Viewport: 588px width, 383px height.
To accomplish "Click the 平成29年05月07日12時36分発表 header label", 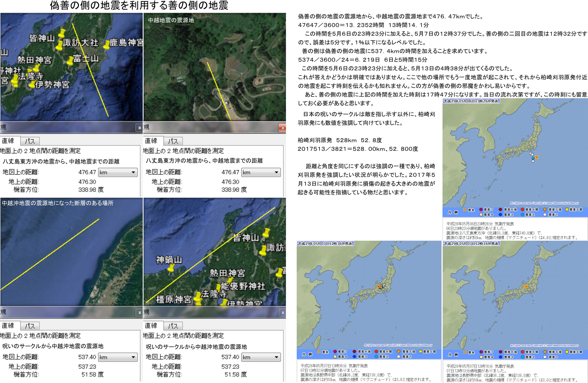I will [325, 244].
